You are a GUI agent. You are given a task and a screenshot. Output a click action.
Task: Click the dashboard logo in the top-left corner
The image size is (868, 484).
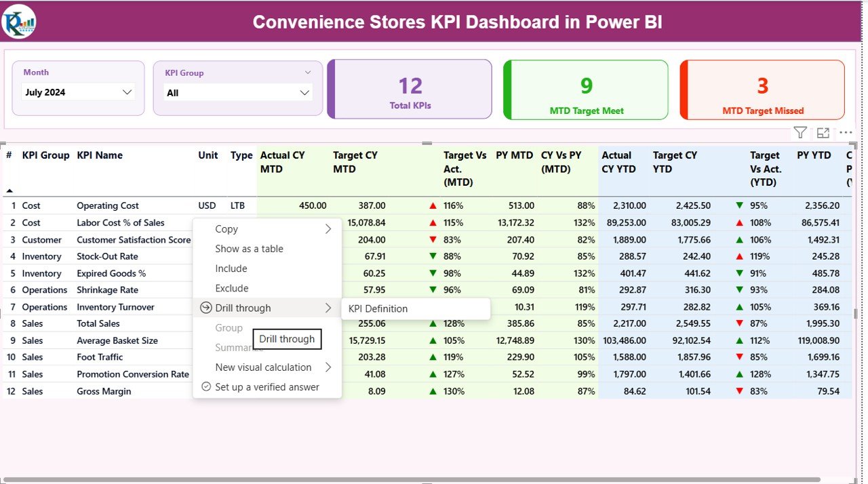point(19,21)
